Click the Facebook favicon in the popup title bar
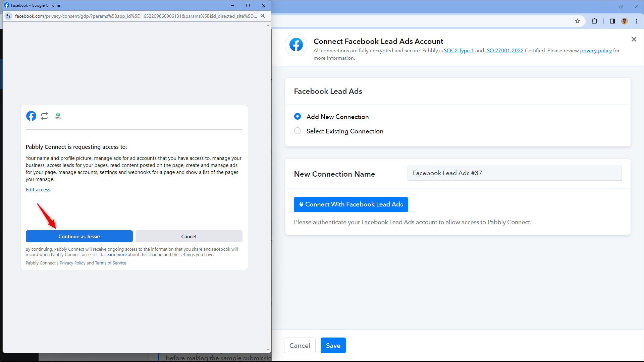Image resolution: width=644 pixels, height=362 pixels. 7,5
